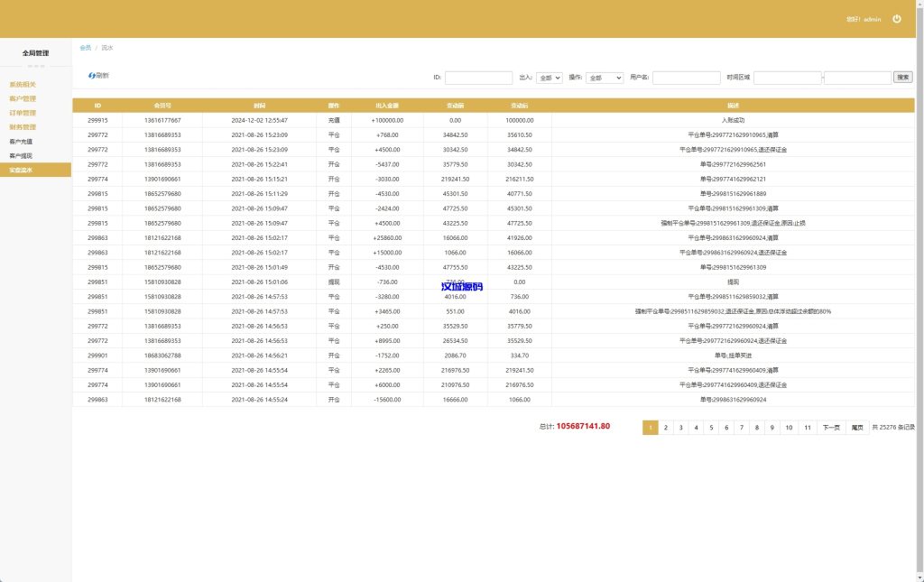Image resolution: width=924 pixels, height=582 pixels.
Task: Select page 2 in the pagination
Action: coord(665,427)
